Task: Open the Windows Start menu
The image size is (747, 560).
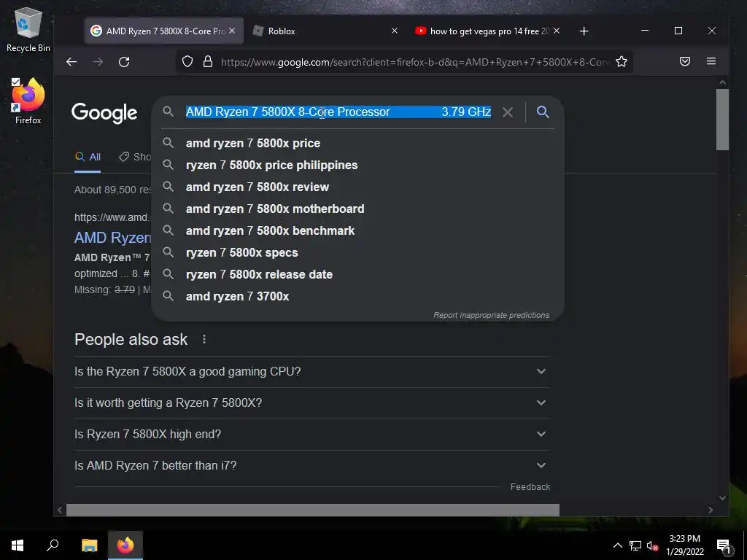Action: (x=18, y=545)
